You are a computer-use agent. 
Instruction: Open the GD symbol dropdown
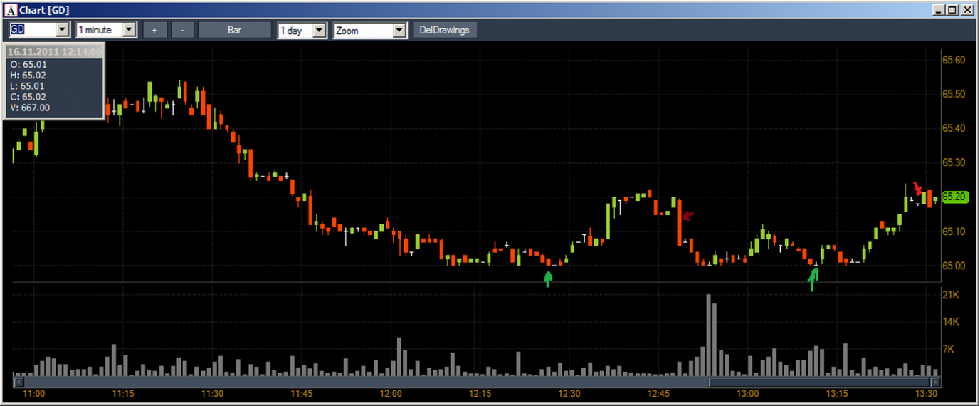pos(62,30)
